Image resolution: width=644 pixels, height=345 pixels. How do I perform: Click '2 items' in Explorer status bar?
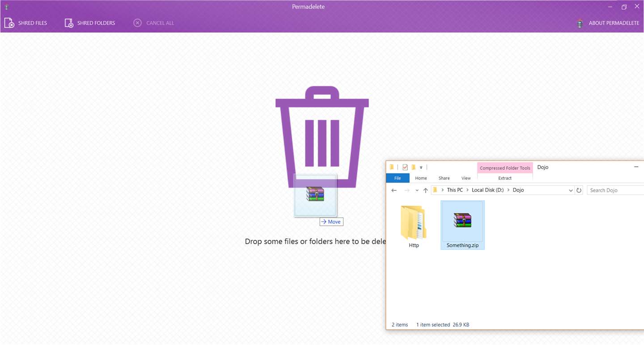[400, 325]
